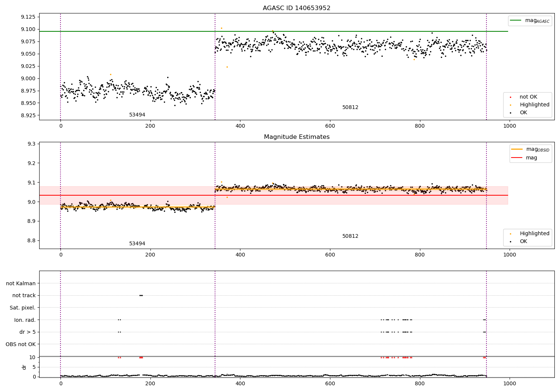
Task: Click y-axis tick 9.3 on middle plot
Action: coord(32,144)
